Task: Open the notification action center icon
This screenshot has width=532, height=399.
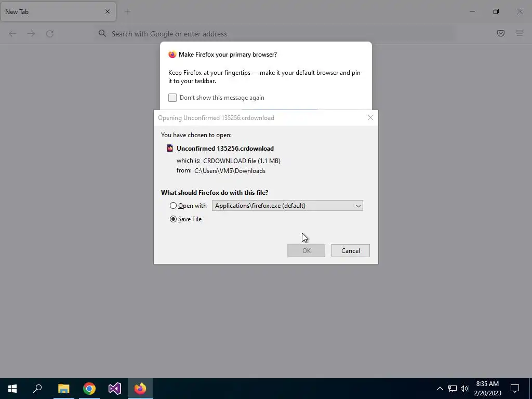Action: pyautogui.click(x=515, y=389)
